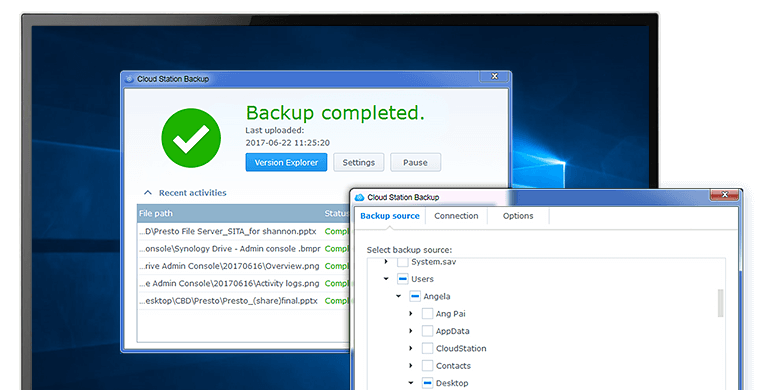
Task: Expand the CloudStation folder
Action: click(x=411, y=348)
